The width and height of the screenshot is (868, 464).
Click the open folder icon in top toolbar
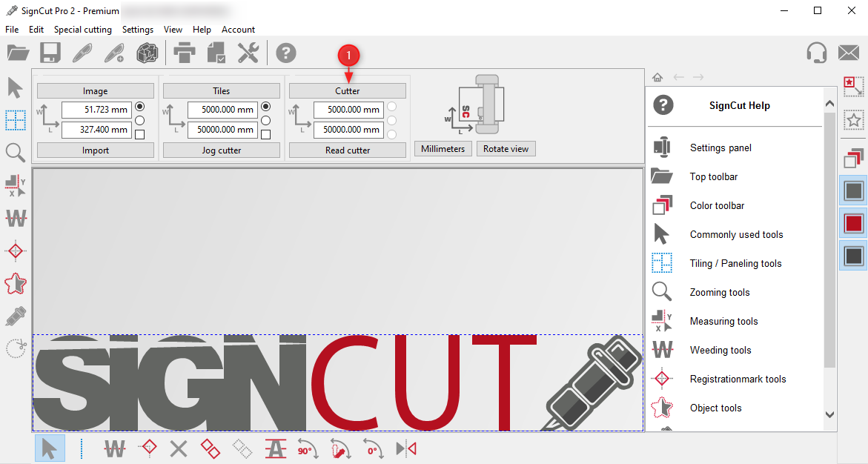point(19,53)
